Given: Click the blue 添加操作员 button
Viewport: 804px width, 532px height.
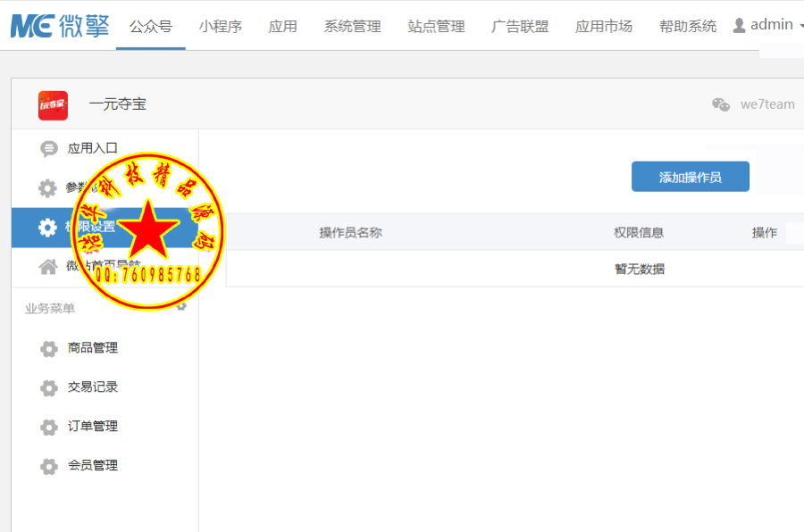Looking at the screenshot, I should pos(690,176).
